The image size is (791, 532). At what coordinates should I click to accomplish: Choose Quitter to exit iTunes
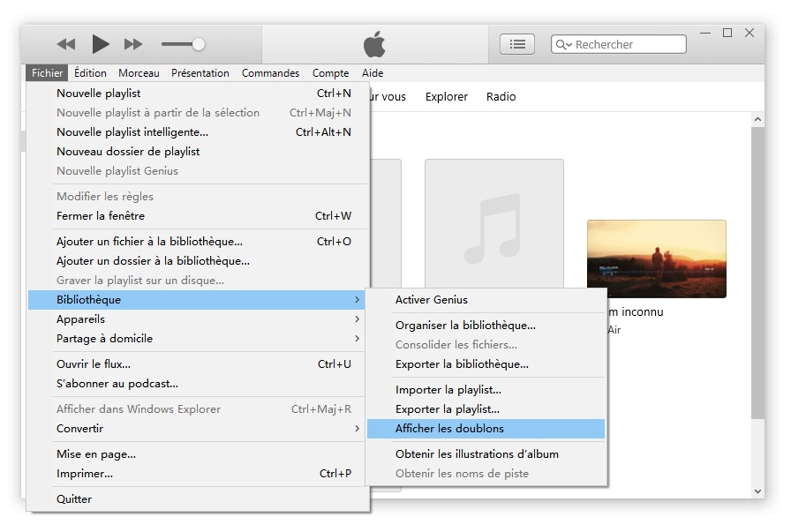point(197,499)
